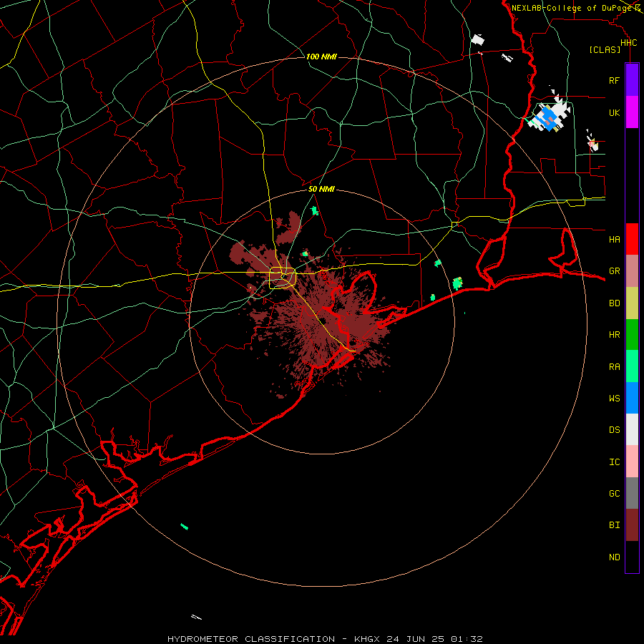Image resolution: width=644 pixels, height=644 pixels.
Task: Click the "ND" legend label
Action: point(614,557)
